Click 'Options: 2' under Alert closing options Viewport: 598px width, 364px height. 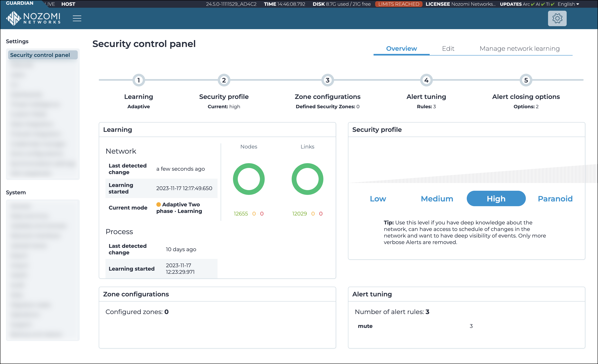point(526,106)
